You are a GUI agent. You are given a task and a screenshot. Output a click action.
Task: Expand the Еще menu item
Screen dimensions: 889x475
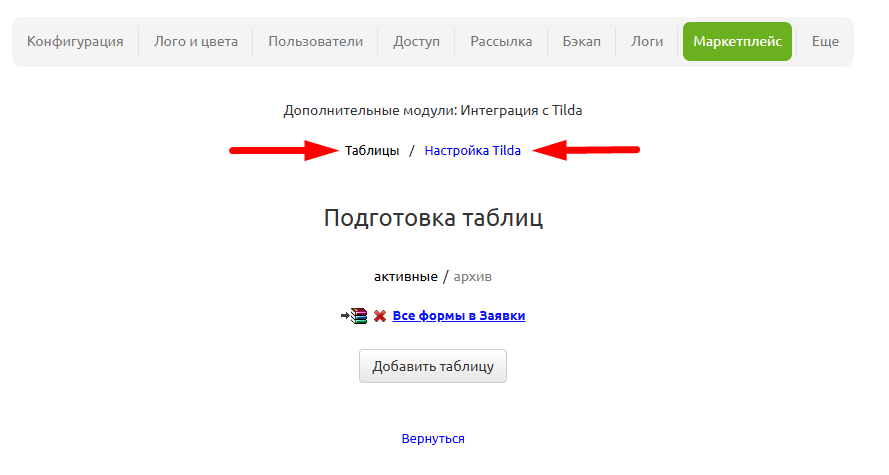click(x=825, y=42)
